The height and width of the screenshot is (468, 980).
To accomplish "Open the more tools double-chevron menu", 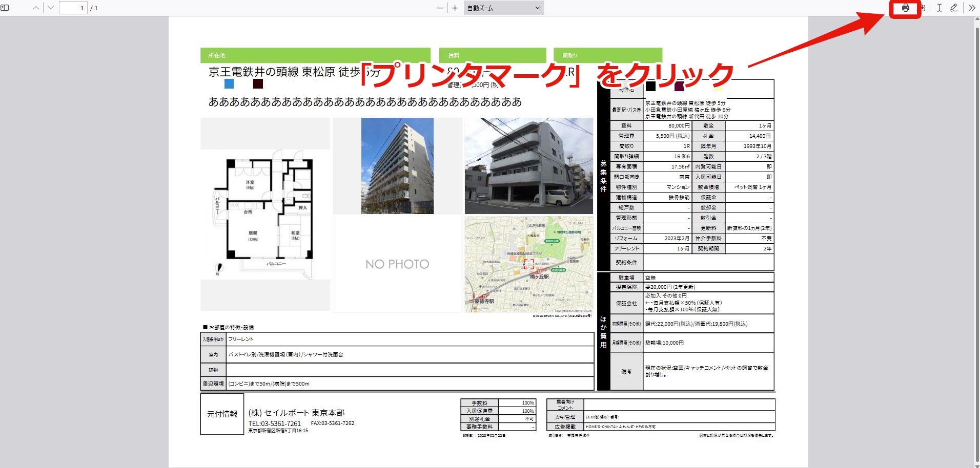I will [x=971, y=8].
